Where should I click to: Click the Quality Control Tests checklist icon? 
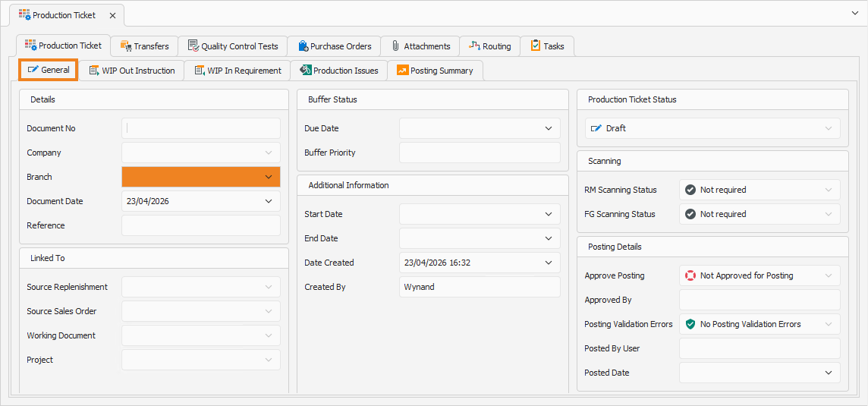[x=193, y=46]
